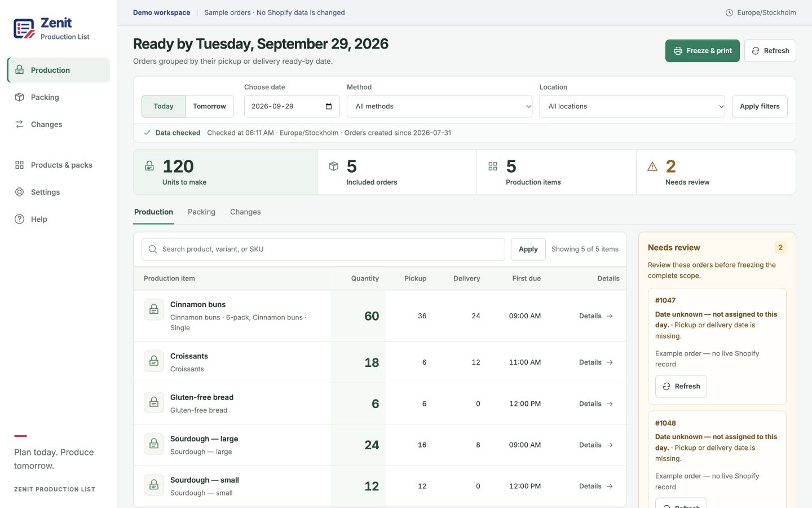Click Refresh in order #1047 card
The width and height of the screenshot is (812, 508).
(681, 386)
